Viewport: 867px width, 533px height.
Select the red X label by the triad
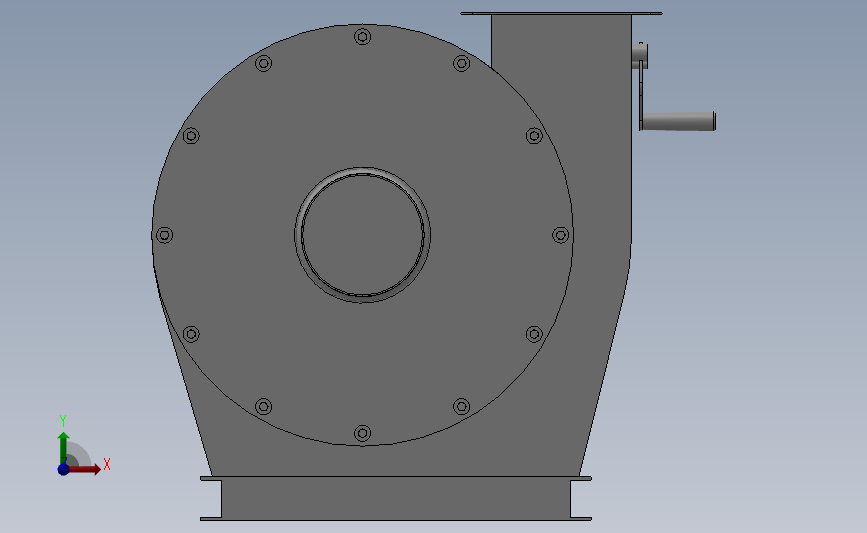point(107,464)
